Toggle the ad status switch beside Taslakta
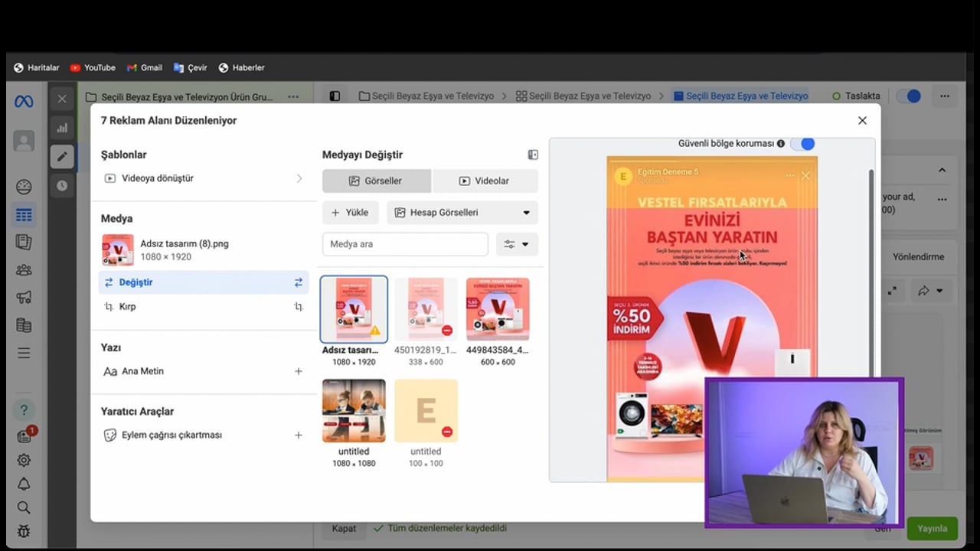 [x=908, y=96]
